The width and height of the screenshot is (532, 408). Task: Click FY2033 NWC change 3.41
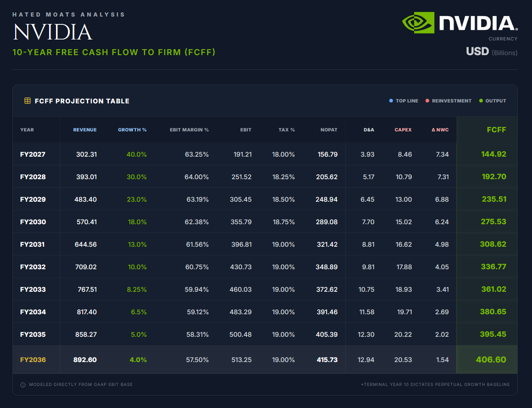coord(442,289)
